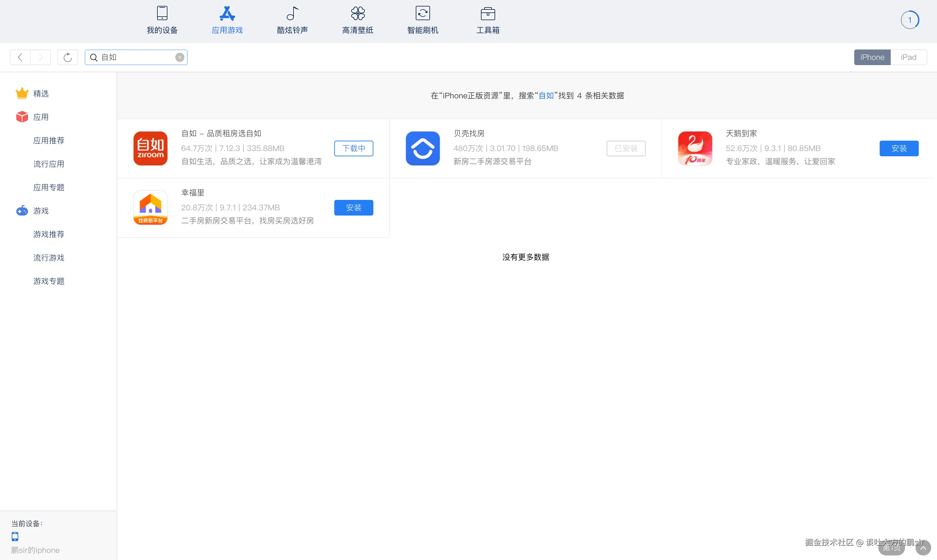Viewport: 937px width, 560px height.
Task: Open the smart flash (智能刷机) section
Action: (x=423, y=20)
